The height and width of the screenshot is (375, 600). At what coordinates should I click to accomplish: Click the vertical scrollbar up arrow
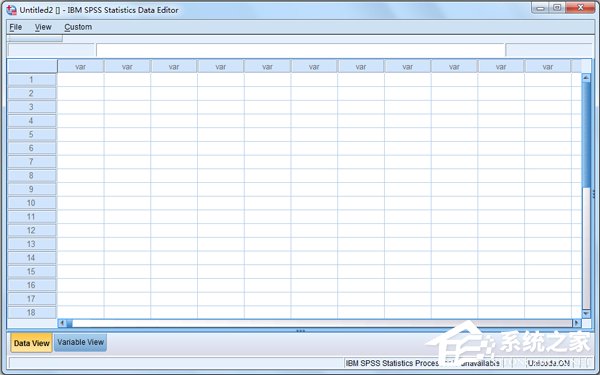[x=586, y=78]
